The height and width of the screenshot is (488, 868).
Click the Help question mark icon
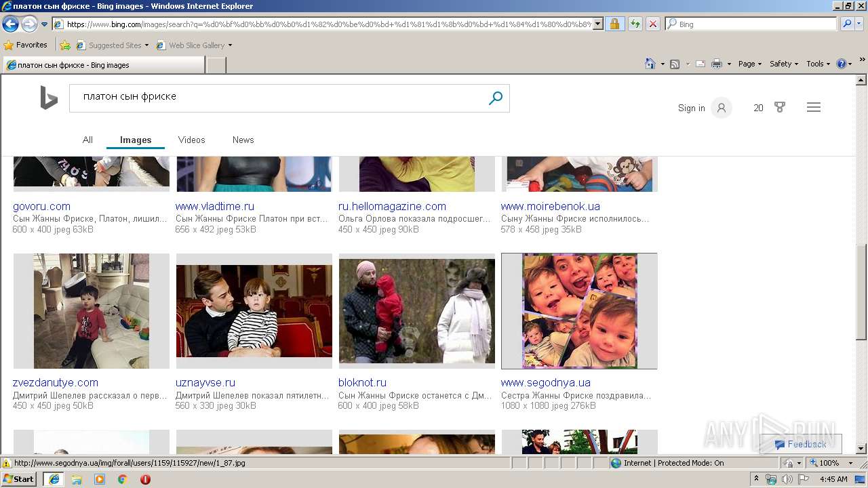pyautogui.click(x=842, y=64)
